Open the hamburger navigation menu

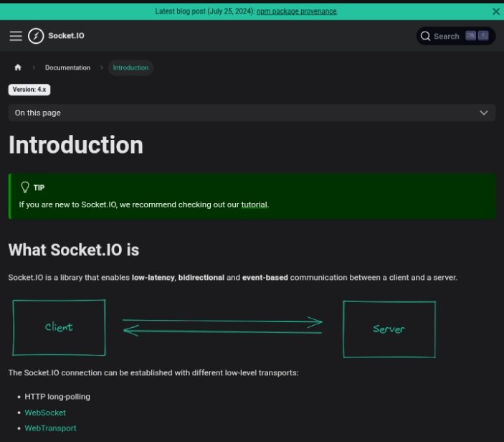(16, 36)
